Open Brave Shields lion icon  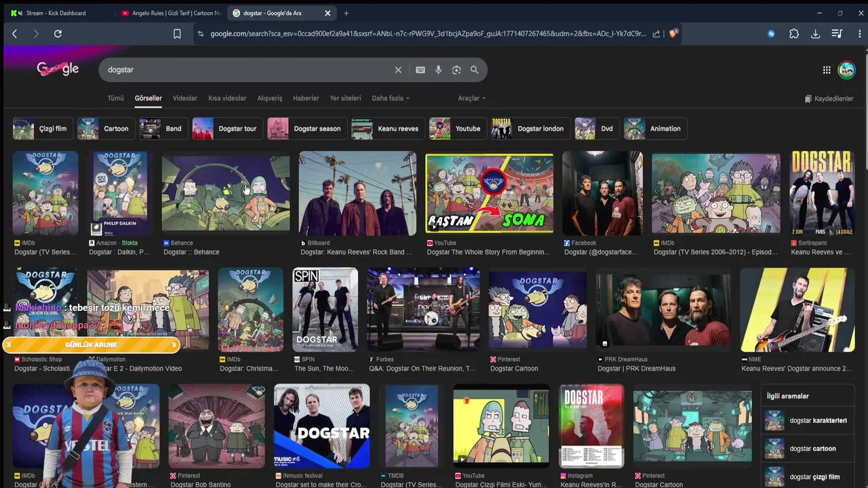(673, 33)
